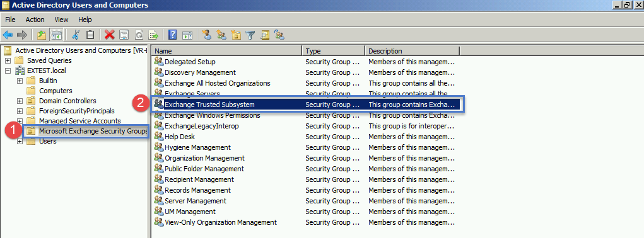Click the Delegated Setup group icon
644x238 pixels.
point(158,62)
